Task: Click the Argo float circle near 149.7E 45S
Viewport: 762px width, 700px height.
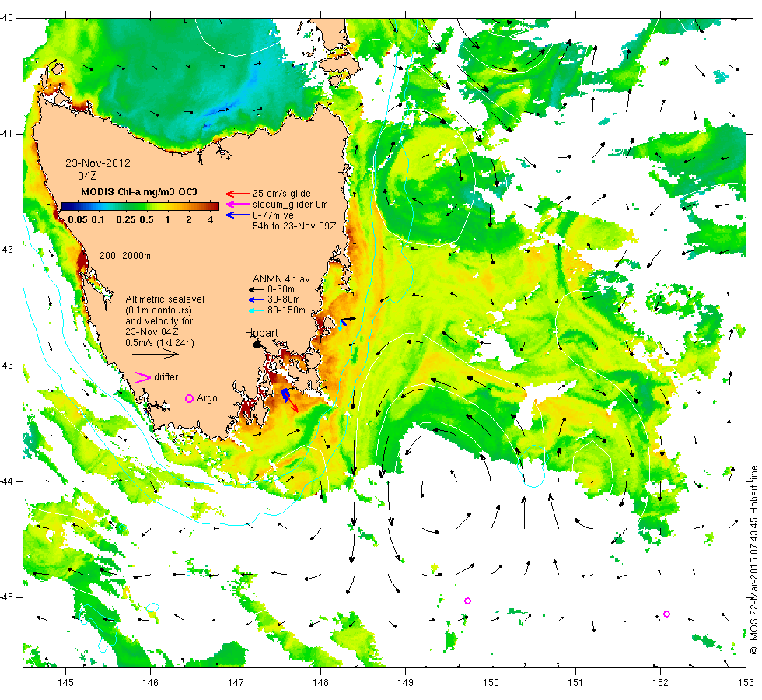Action: click(x=467, y=600)
